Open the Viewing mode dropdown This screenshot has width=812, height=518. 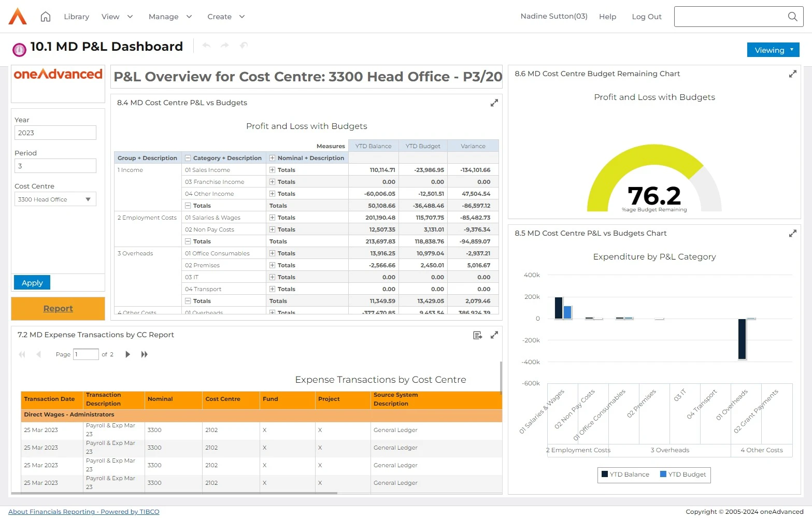coord(773,50)
